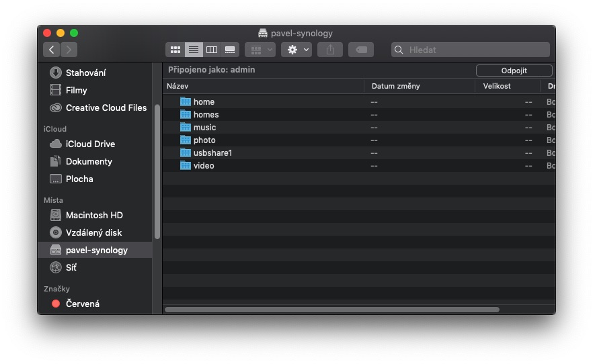Select the usbshare1 folder
This screenshot has height=364, width=593.
(x=212, y=152)
